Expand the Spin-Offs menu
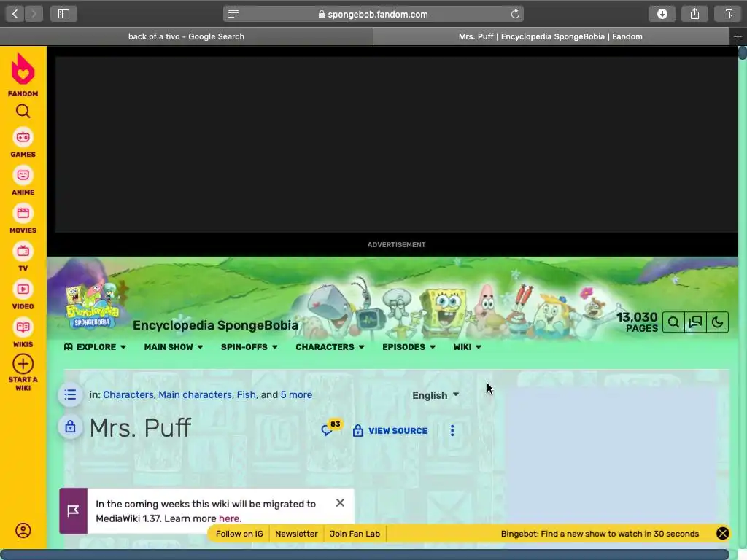 coord(249,347)
